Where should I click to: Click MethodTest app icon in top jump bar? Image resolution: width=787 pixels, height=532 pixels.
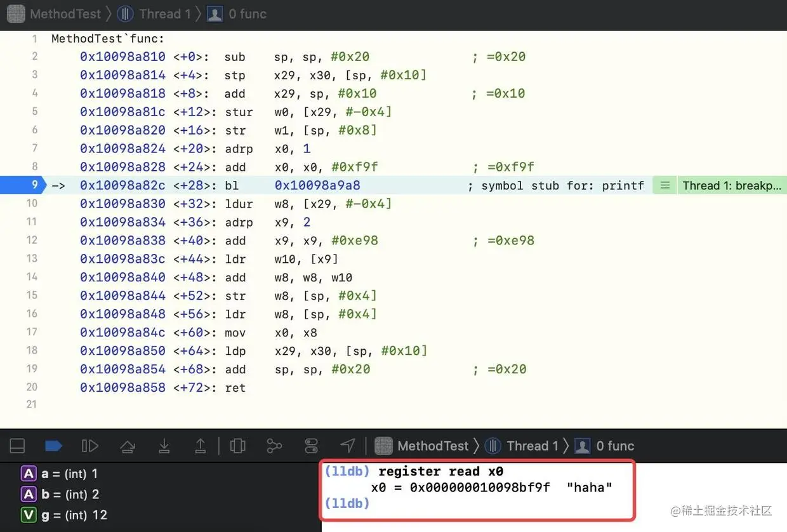click(x=16, y=13)
